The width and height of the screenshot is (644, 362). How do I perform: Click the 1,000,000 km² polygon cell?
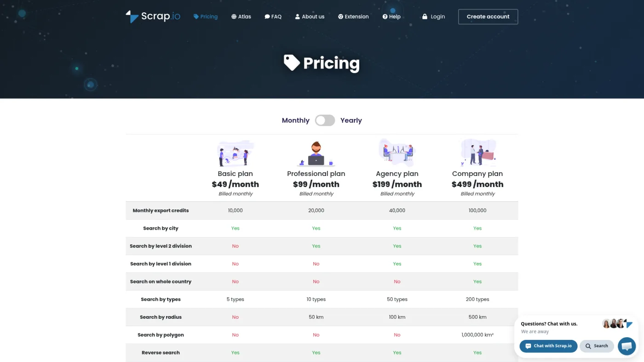(477, 335)
